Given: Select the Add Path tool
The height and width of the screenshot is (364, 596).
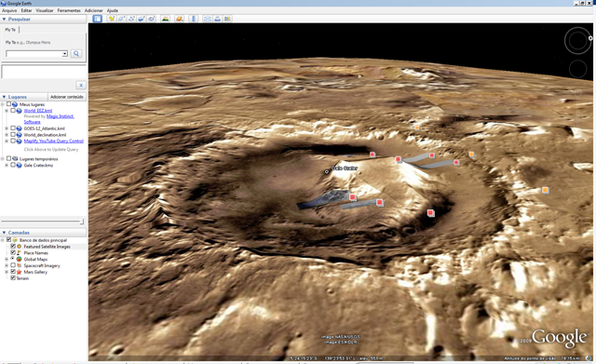Looking at the screenshot, I should click(131, 19).
